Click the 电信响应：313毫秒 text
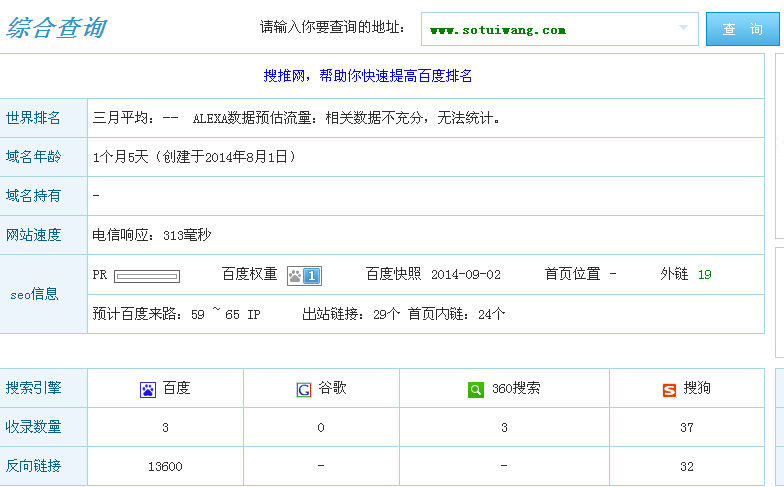Viewport: 784px width, 487px height. [152, 235]
